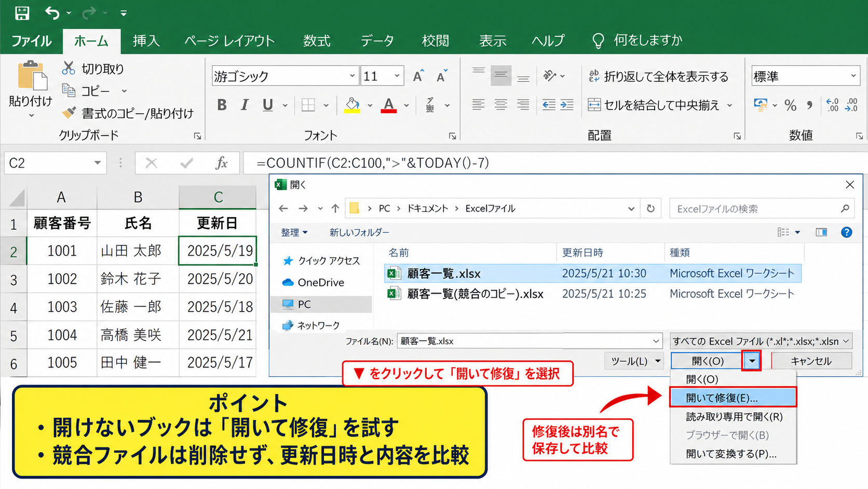Increase font size with large A icon
The image size is (868, 489).
418,76
